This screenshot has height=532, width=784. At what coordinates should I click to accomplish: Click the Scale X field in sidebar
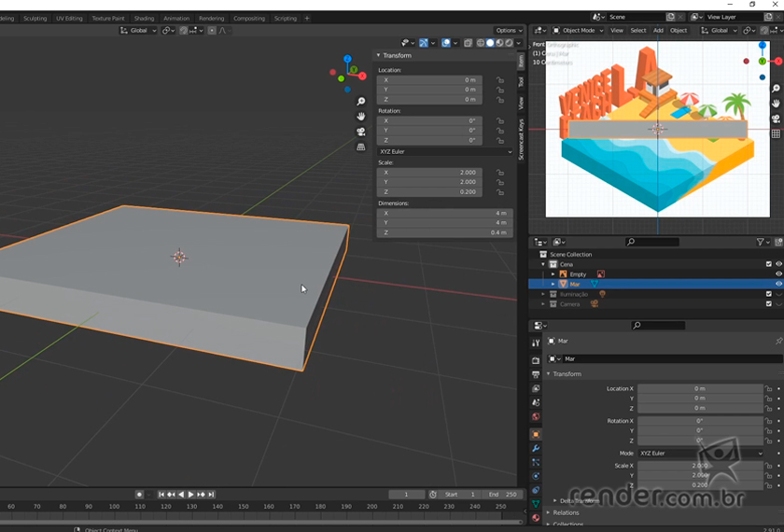click(x=429, y=173)
